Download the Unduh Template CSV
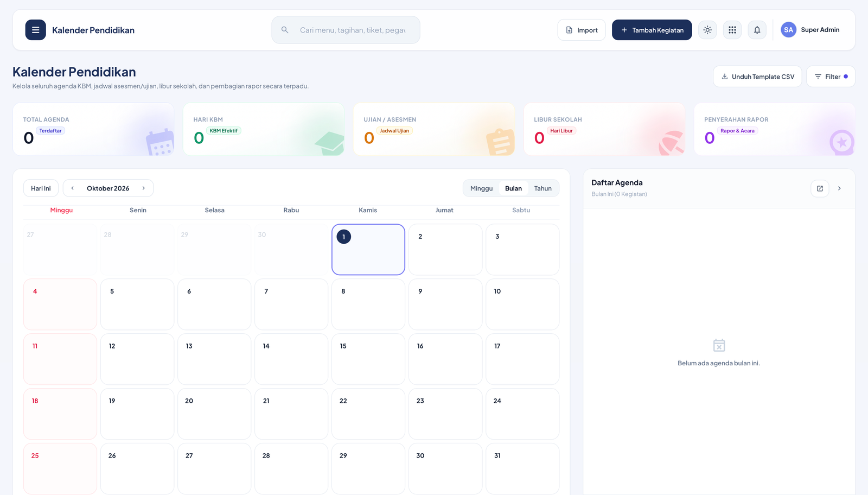This screenshot has width=868, height=495. pyautogui.click(x=757, y=77)
